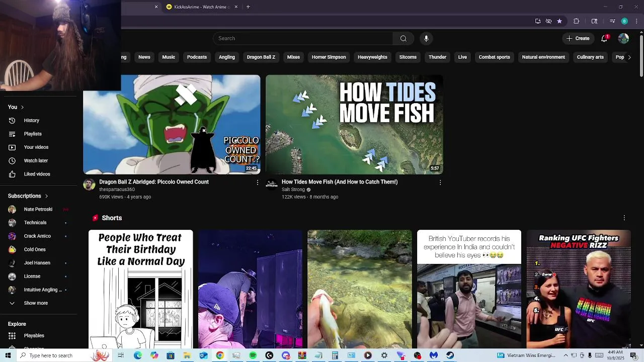644x362 pixels.
Task: Select the Dragon Ball Z chip
Action: (261, 57)
